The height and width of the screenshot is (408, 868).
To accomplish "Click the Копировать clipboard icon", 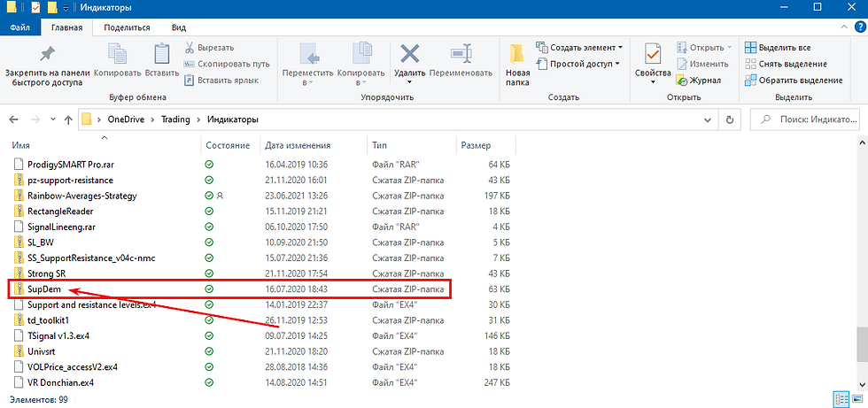I will coord(117,55).
